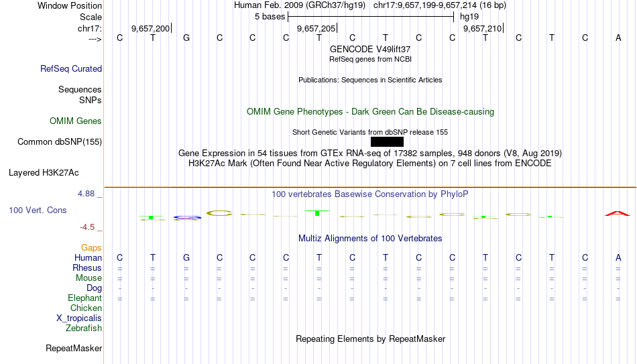
Task: Click Multiz Alignments of 100 Vertebrates title
Action: point(370,239)
